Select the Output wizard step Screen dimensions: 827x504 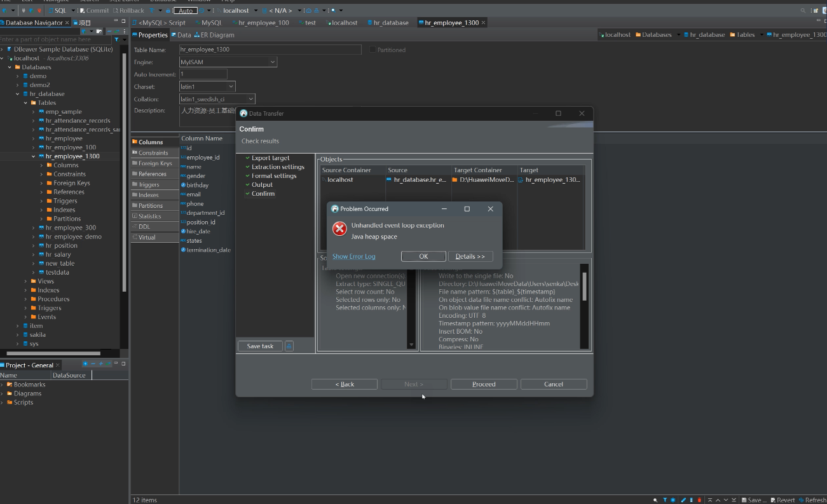coord(262,185)
